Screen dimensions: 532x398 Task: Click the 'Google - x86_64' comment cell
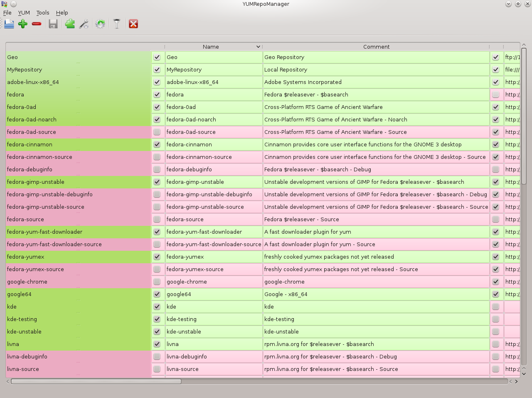pos(376,294)
